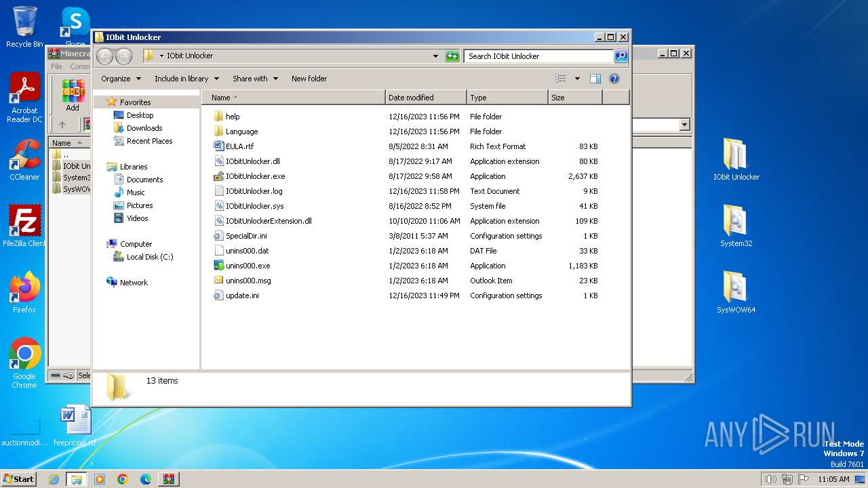The width and height of the screenshot is (868, 488).
Task: Select Downloads in Favorites sidebar
Action: pos(144,128)
